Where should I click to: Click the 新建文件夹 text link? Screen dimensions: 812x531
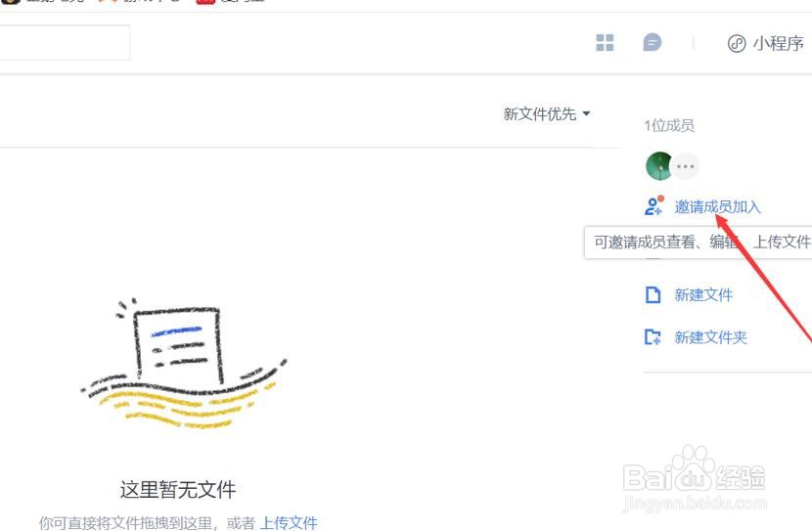[x=710, y=337]
